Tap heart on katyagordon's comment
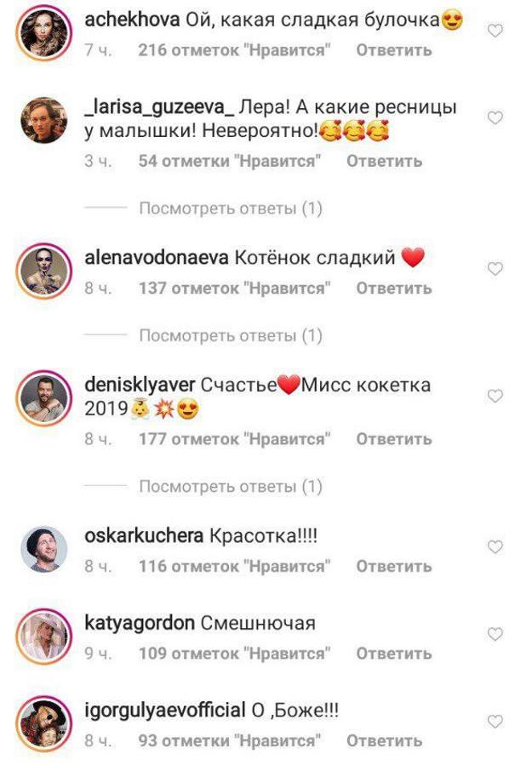Screen dimensions: 532x777 495,634
